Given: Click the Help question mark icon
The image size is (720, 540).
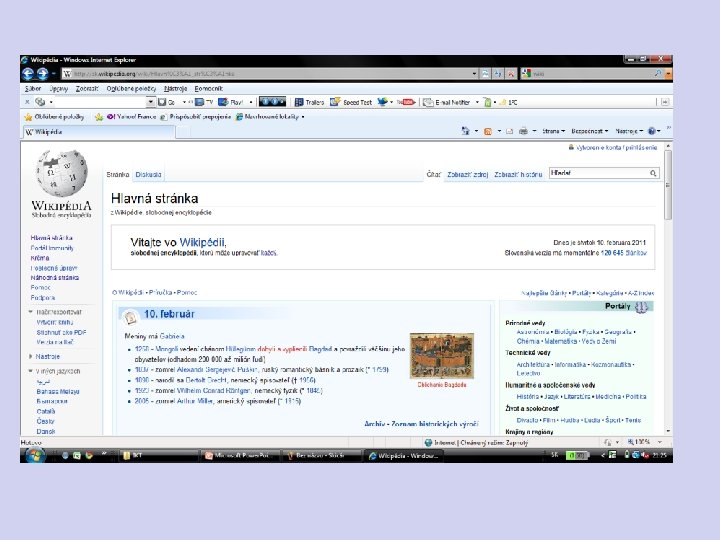Looking at the screenshot, I should 651,131.
